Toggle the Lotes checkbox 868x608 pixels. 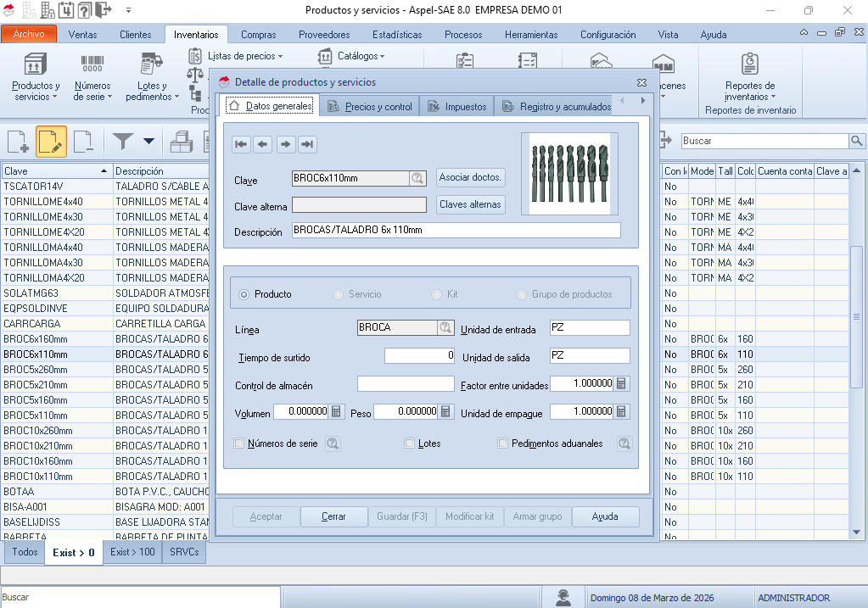410,443
